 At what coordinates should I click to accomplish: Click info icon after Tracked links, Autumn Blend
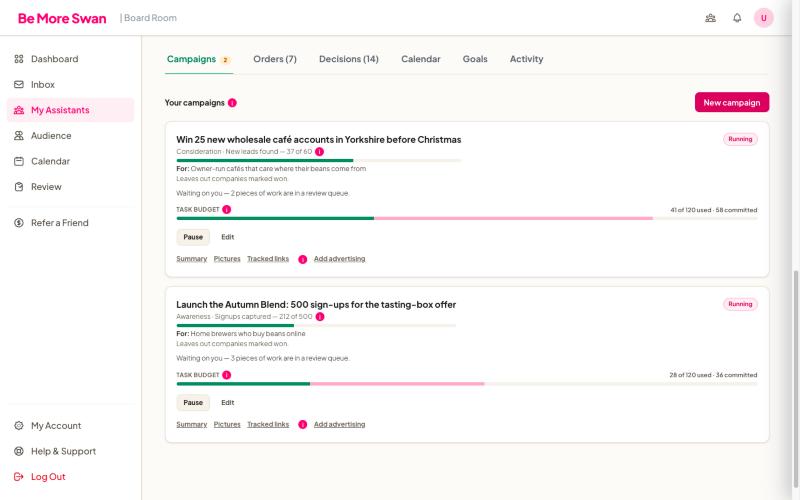(303, 424)
